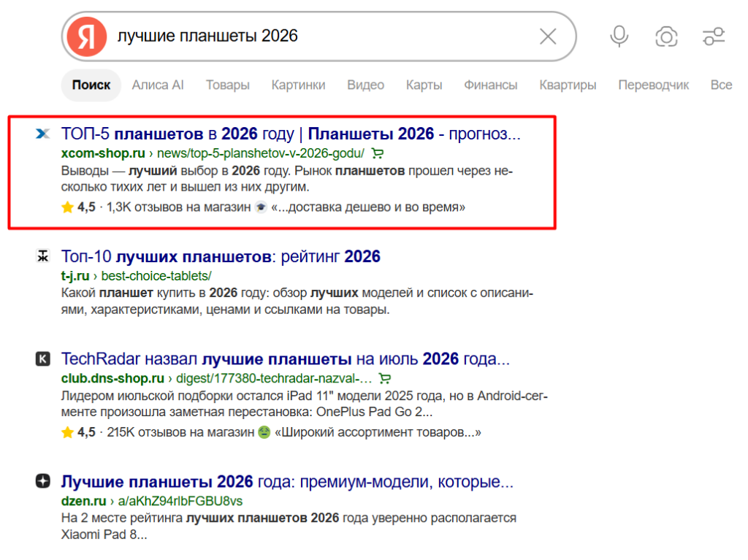The height and width of the screenshot is (560, 748).
Task: Click the Yandex logo in search bar
Action: [86, 37]
